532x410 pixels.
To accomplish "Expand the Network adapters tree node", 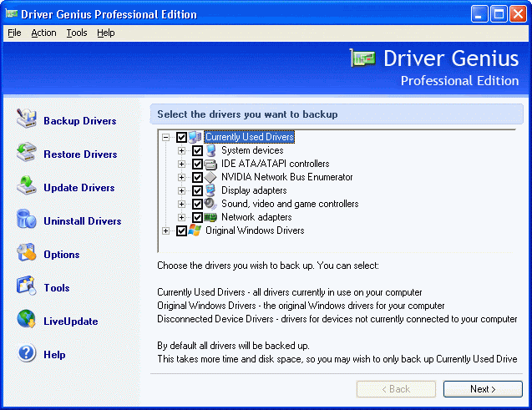I will [181, 217].
